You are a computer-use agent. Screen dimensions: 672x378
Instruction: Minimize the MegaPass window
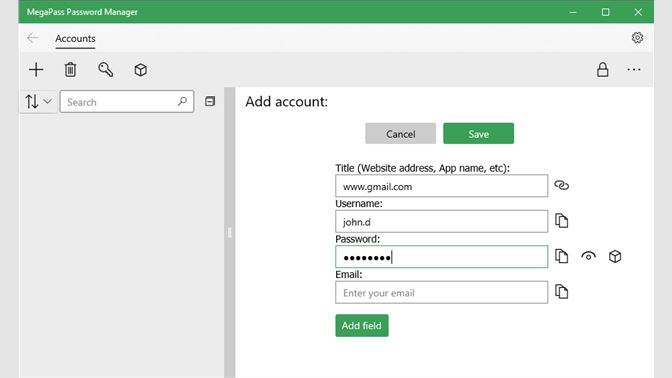(573, 12)
